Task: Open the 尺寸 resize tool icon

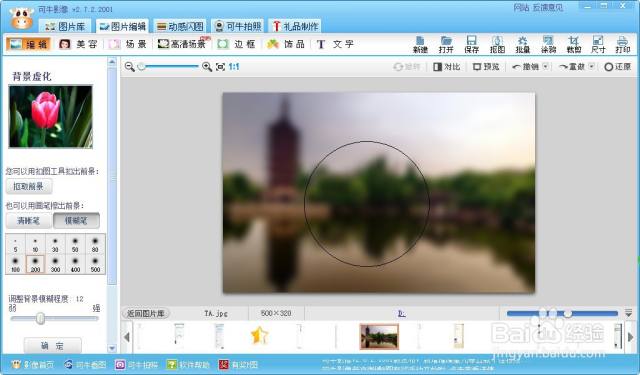Action: click(x=598, y=44)
